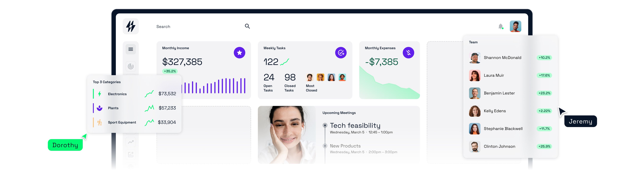This screenshot has height=170, width=644.
Task: Click the $327,385 income value
Action: [182, 62]
